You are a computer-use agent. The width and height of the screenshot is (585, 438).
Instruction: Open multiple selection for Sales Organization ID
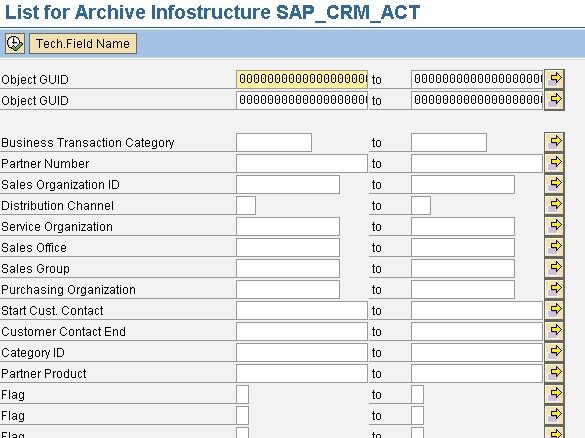point(554,184)
